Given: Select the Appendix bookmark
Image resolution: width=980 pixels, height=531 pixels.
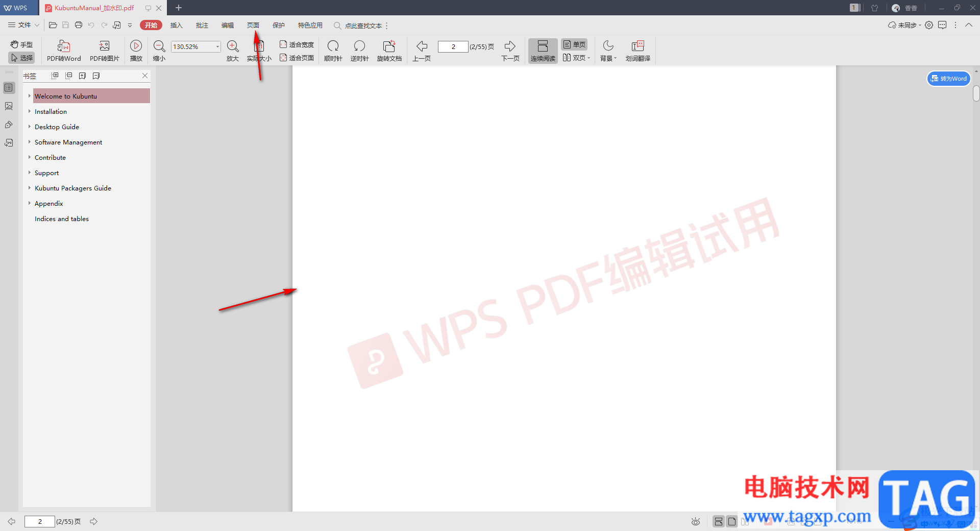Looking at the screenshot, I should pyautogui.click(x=48, y=203).
